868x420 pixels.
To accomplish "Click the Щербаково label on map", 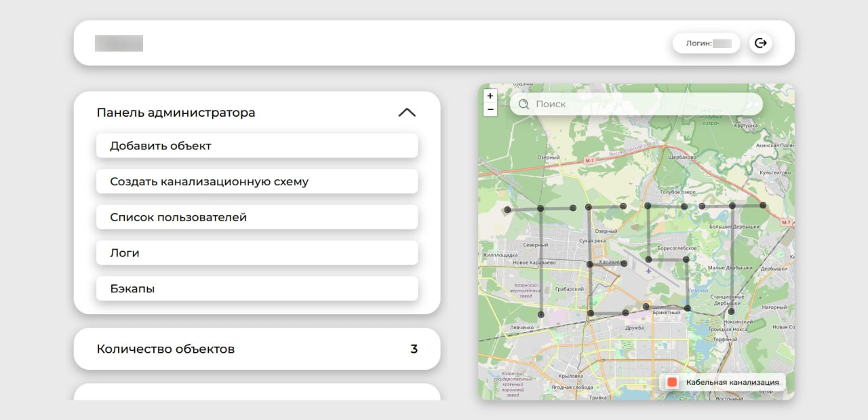I will click(x=682, y=157).
